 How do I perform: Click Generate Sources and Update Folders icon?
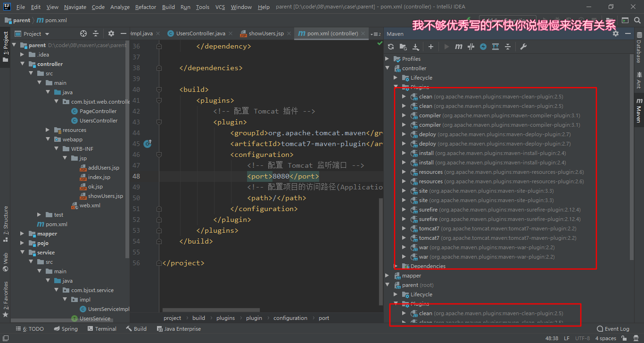tap(403, 47)
